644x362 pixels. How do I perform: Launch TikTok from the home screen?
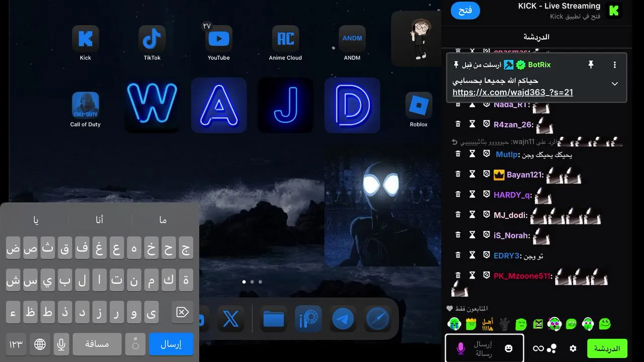pyautogui.click(x=152, y=39)
